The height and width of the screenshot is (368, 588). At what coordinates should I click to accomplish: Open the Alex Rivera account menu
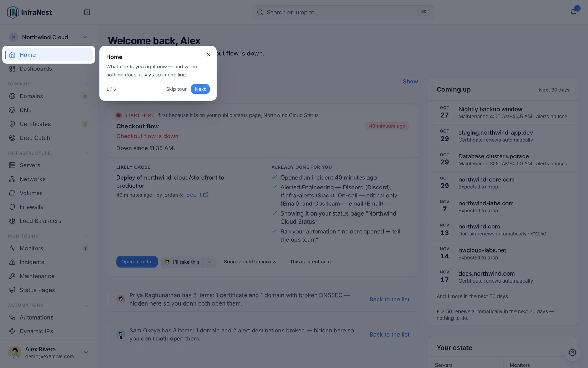click(x=49, y=352)
